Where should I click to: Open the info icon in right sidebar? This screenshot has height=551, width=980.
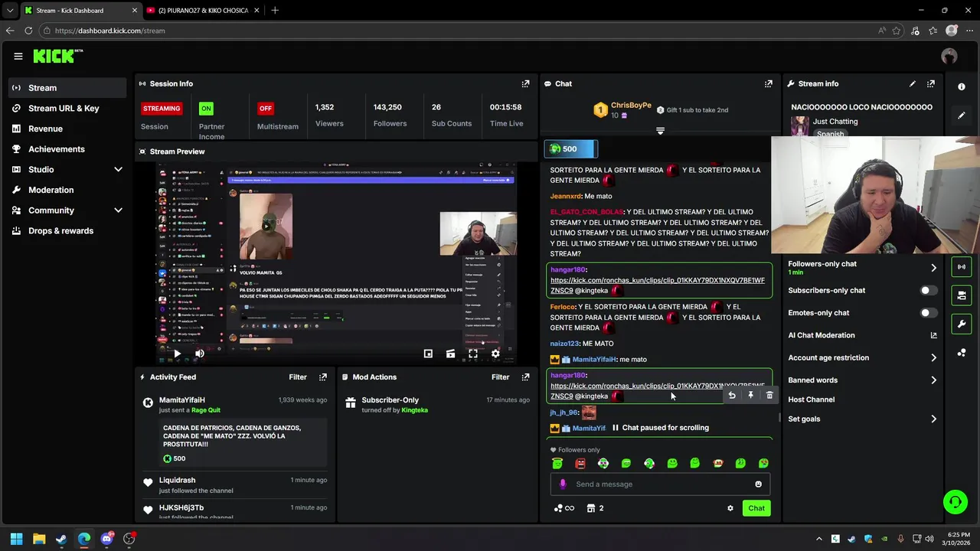tap(962, 86)
